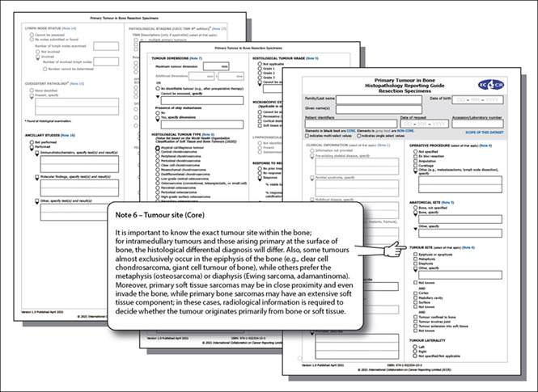This screenshot has width=538, height=392.
Task: Check the Metaphysis box
Action: [x=415, y=259]
